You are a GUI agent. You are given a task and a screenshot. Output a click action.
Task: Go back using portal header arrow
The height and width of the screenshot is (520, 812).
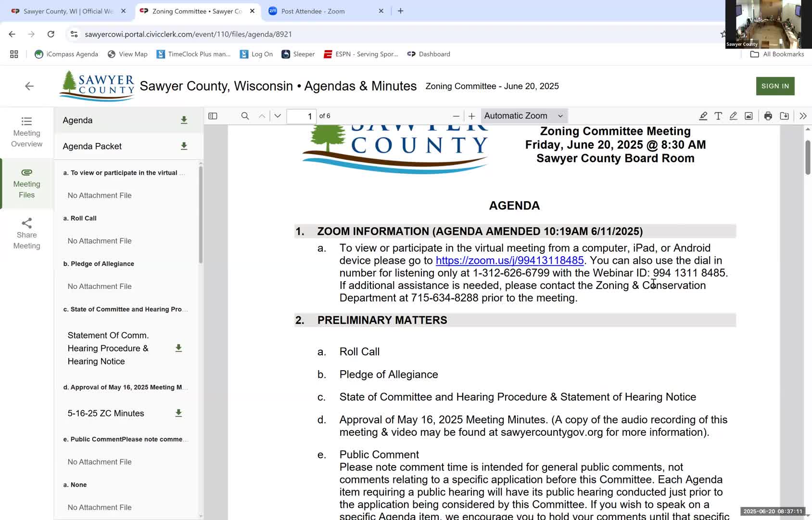pyautogui.click(x=29, y=86)
